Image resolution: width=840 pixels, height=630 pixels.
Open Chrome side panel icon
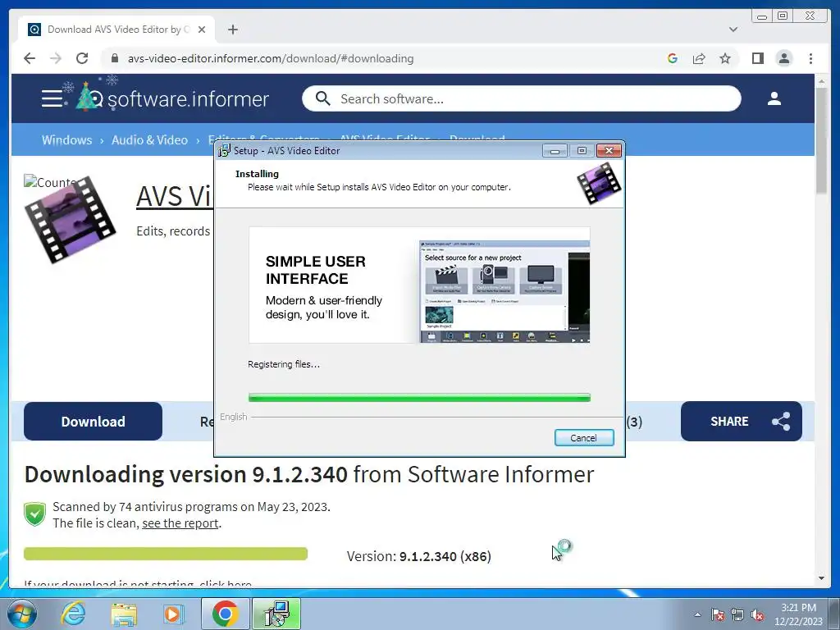[x=757, y=58]
